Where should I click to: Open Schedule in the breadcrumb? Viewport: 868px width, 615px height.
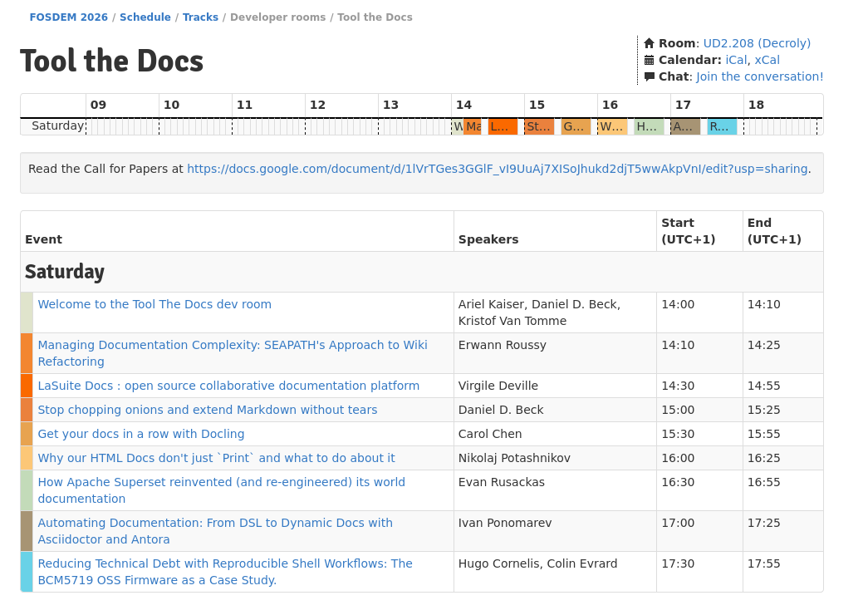coord(145,17)
